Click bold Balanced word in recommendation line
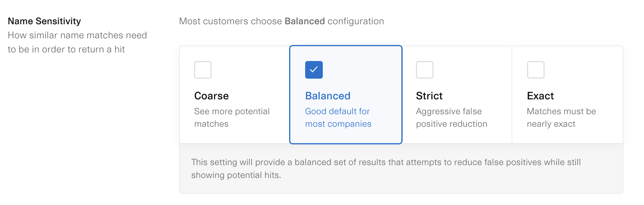Screen dimensions: 644x205 (x=304, y=21)
